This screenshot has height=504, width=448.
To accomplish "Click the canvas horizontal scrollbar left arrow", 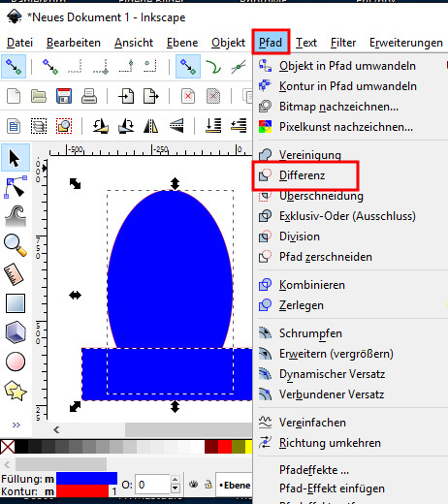I will 56,430.
